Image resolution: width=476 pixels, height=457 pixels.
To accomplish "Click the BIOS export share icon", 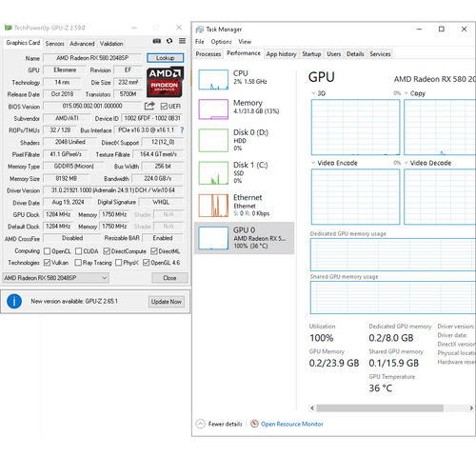I will point(149,106).
